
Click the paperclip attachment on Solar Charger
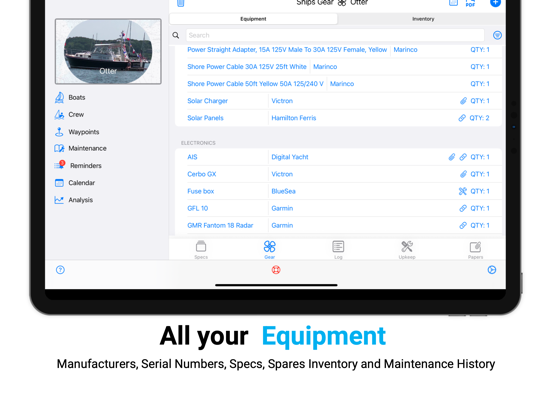coord(463,101)
